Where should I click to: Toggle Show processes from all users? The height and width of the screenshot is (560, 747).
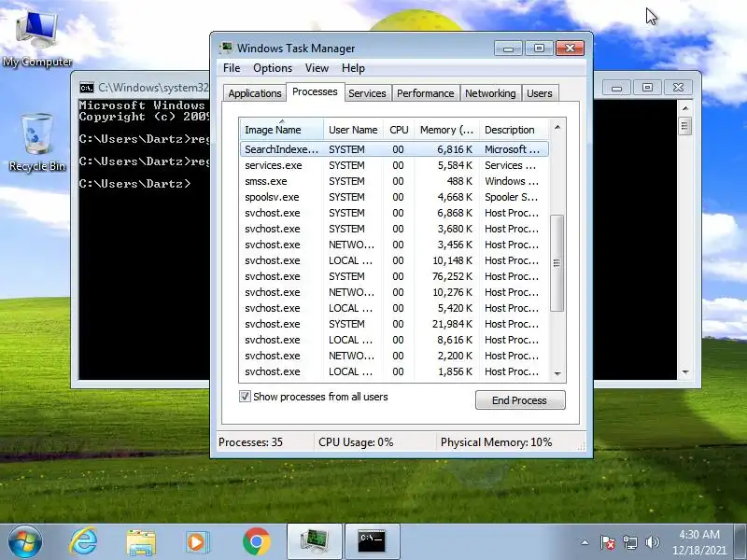[245, 396]
